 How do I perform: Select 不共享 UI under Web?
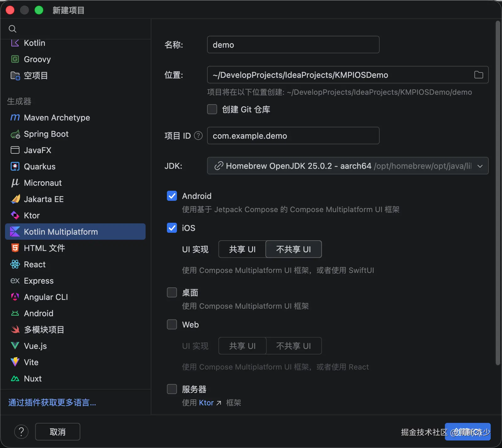(x=294, y=346)
